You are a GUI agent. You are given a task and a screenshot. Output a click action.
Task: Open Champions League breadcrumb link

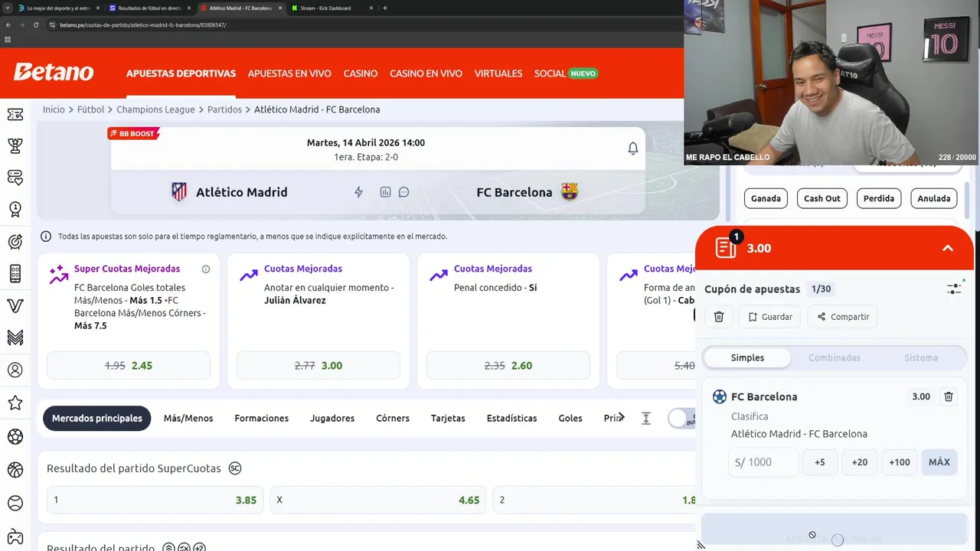pos(155,109)
